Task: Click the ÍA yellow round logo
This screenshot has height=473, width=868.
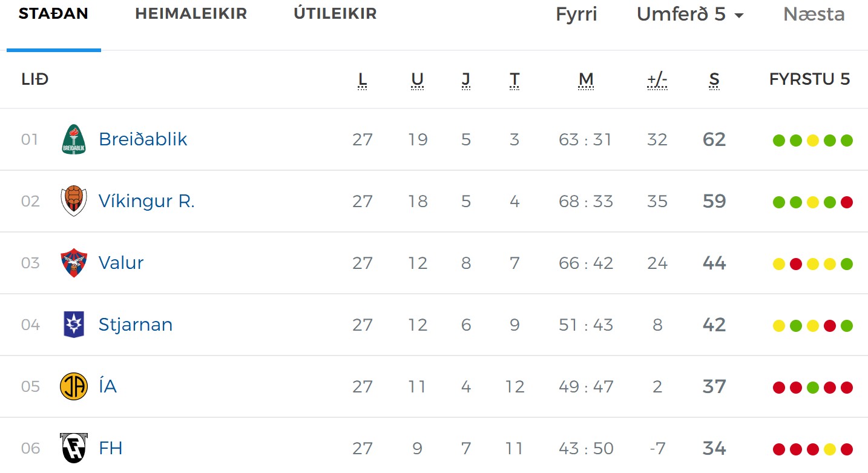Action: (x=74, y=386)
